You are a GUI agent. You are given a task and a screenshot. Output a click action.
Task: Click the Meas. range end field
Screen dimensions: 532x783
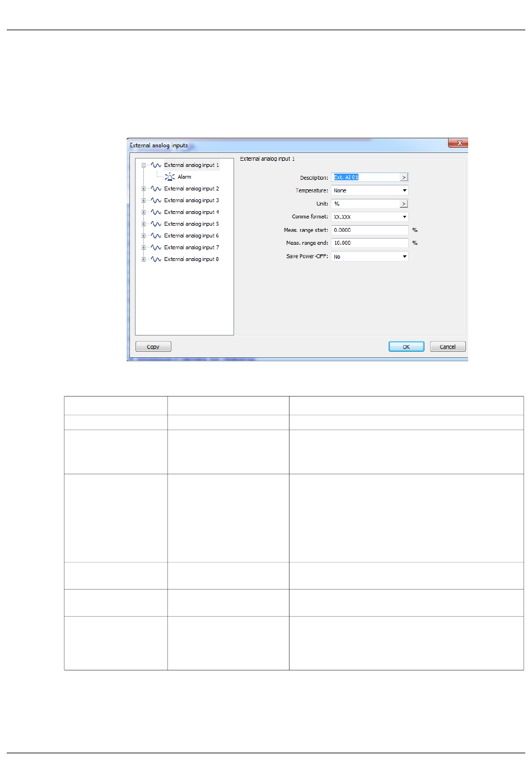(370, 243)
